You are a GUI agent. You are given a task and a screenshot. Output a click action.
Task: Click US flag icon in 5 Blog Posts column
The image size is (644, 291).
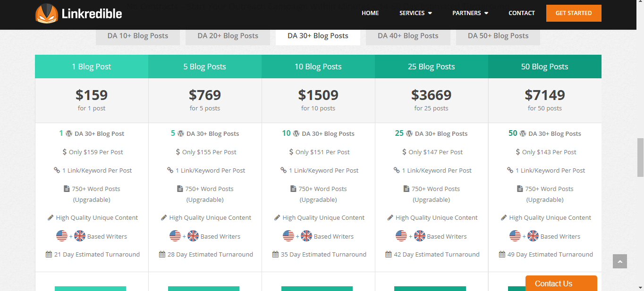[x=175, y=236]
